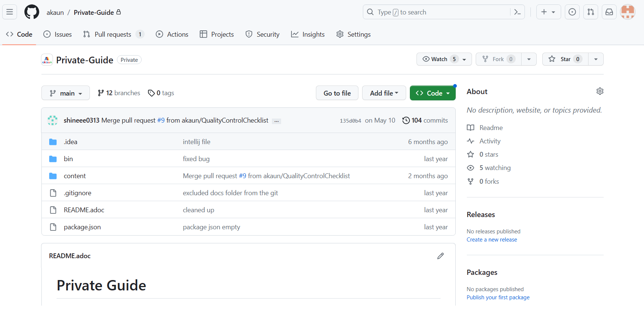644x333 pixels.
Task: Open the green Code dropdown
Action: (x=432, y=93)
